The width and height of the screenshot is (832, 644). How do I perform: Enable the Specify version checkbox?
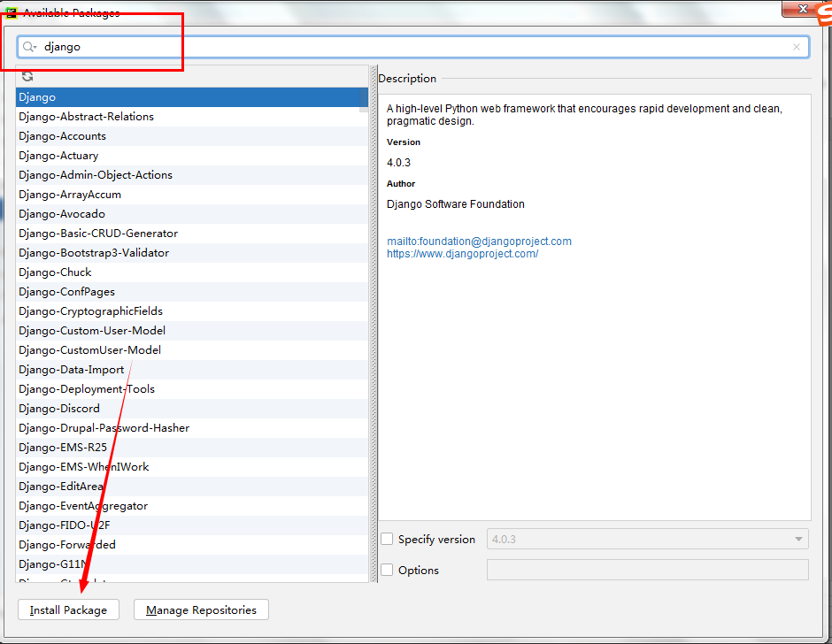[388, 539]
